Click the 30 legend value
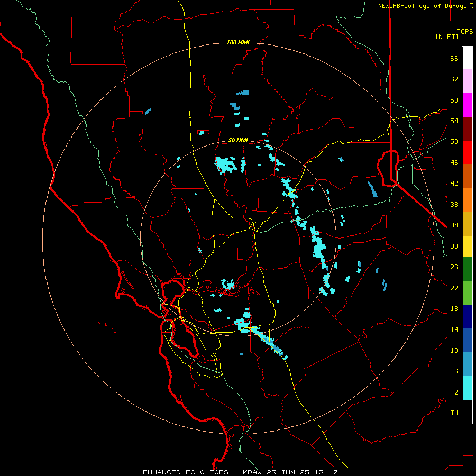Viewport: 476px width, 476px height. (x=454, y=246)
